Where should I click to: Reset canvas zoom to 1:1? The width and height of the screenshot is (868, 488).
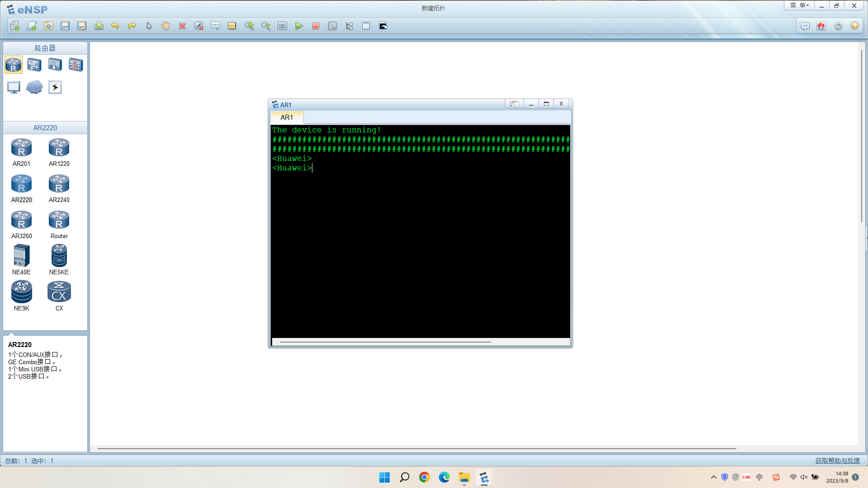[x=283, y=26]
